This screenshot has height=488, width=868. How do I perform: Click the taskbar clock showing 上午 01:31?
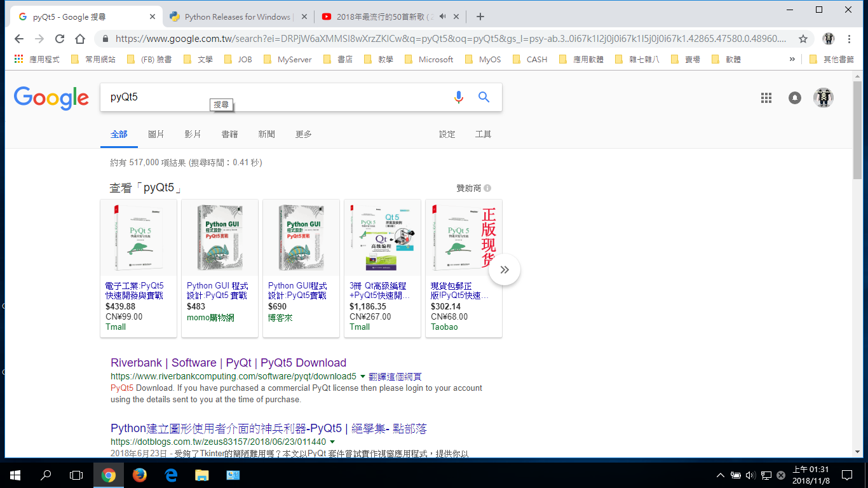click(811, 475)
